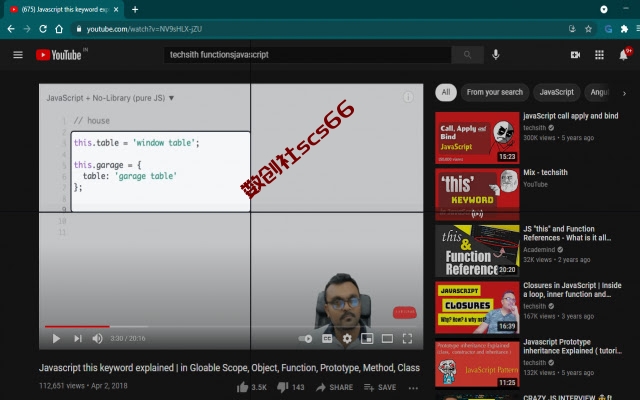Click the red subscribe watermark in video
640x400 pixels.
[x=404, y=313]
